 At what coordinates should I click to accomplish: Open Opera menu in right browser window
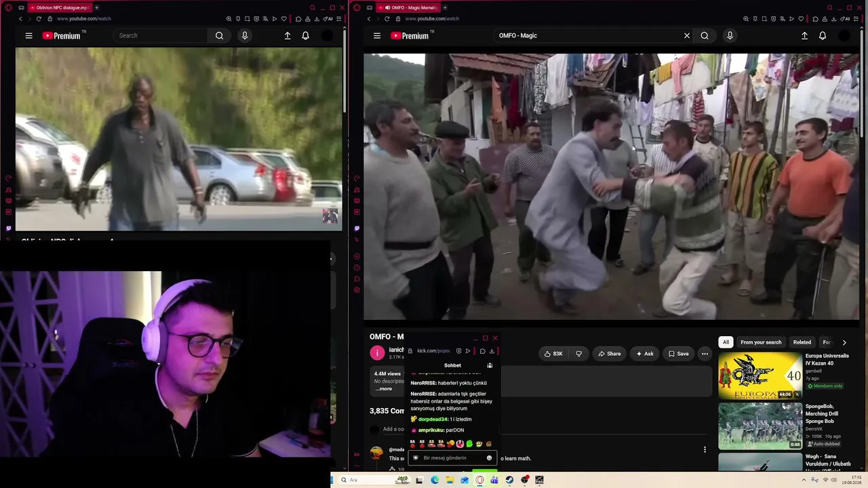pyautogui.click(x=357, y=7)
